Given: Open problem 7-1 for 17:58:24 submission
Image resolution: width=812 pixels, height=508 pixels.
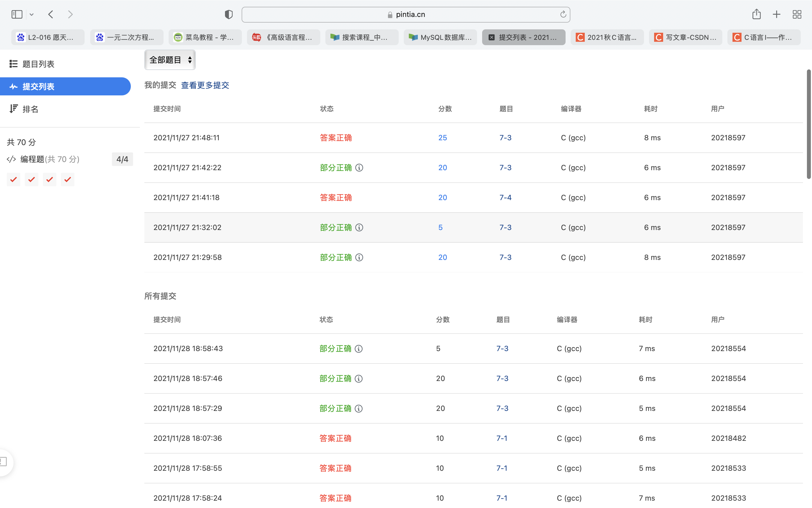Looking at the screenshot, I should pyautogui.click(x=502, y=498).
